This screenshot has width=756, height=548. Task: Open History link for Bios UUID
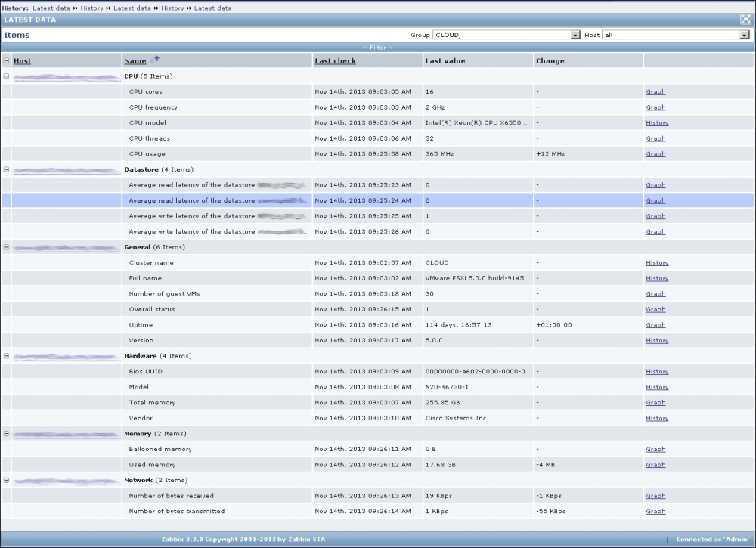tap(657, 372)
